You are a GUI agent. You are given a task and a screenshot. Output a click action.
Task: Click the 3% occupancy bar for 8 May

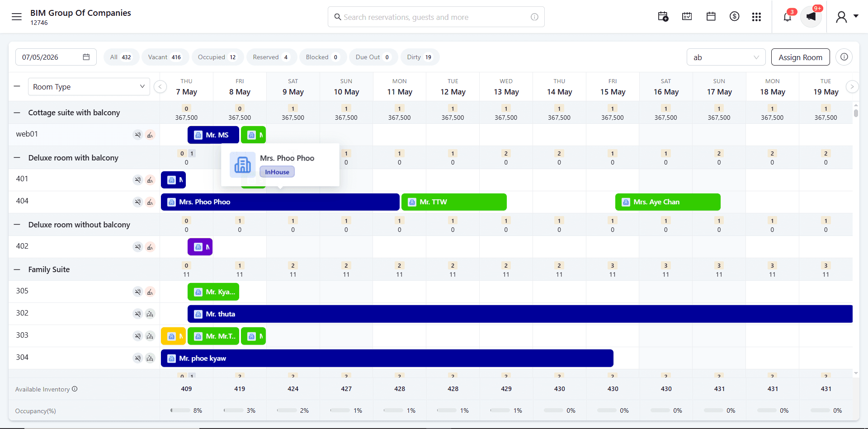point(233,410)
